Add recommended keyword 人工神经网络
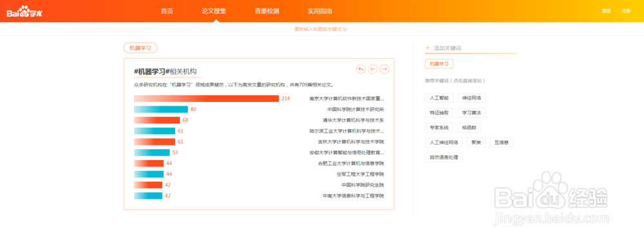Viewport: 644px width, 240px height. pyautogui.click(x=444, y=143)
